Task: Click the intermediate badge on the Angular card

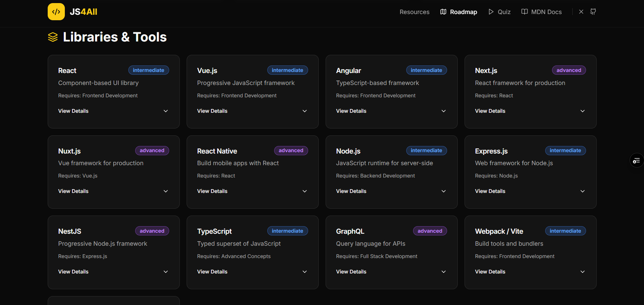Action: [x=426, y=70]
